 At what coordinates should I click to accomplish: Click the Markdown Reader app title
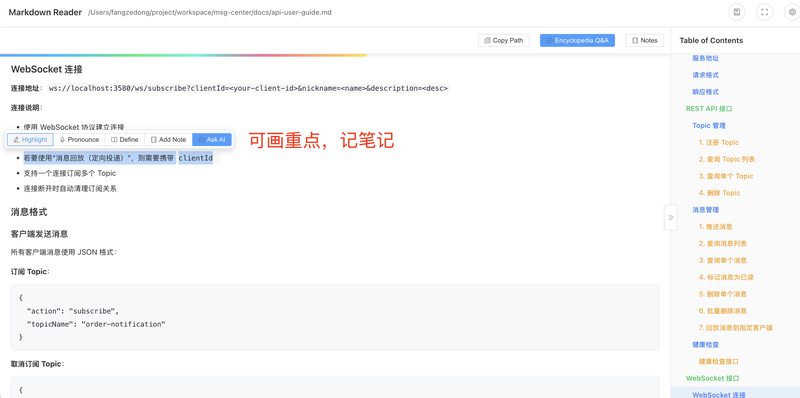tap(45, 12)
